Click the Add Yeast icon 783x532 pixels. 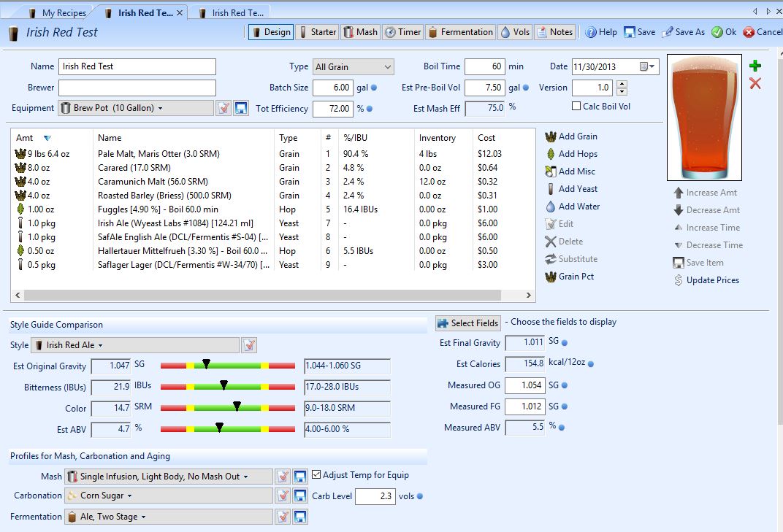click(551, 189)
